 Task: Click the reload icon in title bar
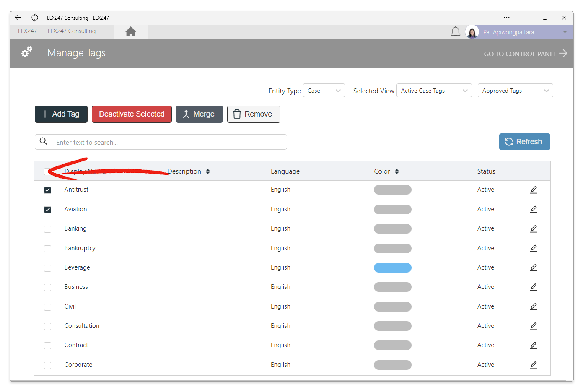click(35, 18)
